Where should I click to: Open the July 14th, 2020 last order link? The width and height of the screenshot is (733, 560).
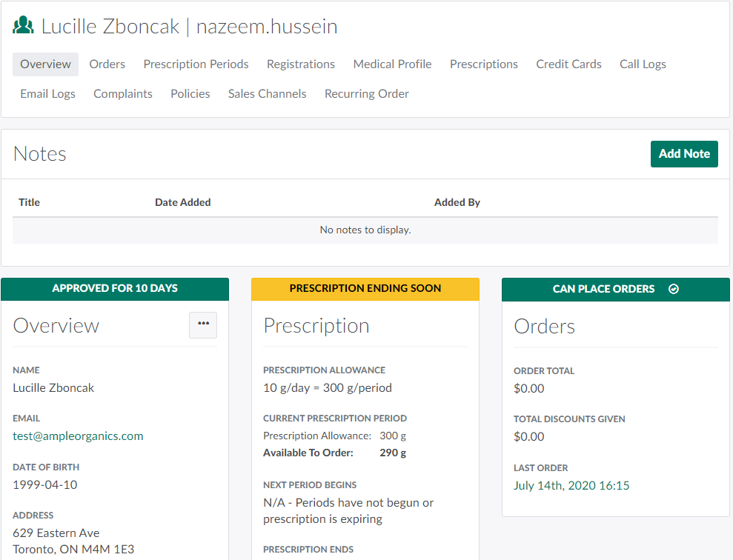[x=571, y=486]
